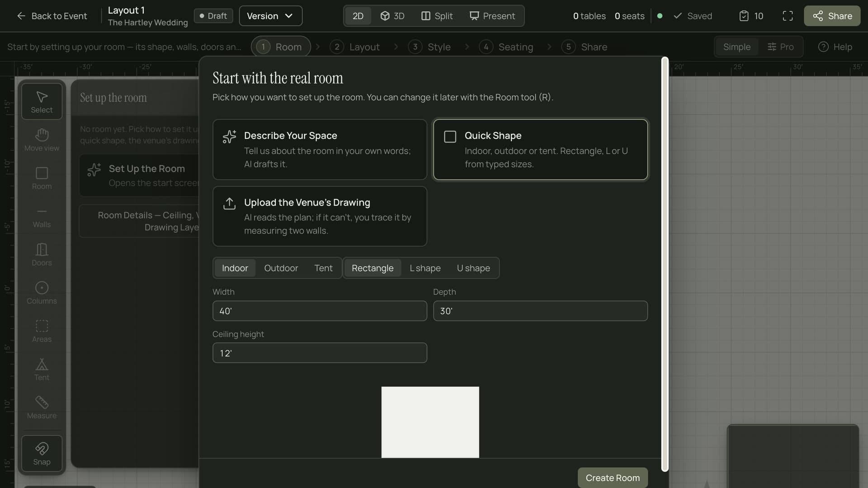Select the Rectangle shape option
This screenshot has height=488, width=868.
[x=373, y=268]
